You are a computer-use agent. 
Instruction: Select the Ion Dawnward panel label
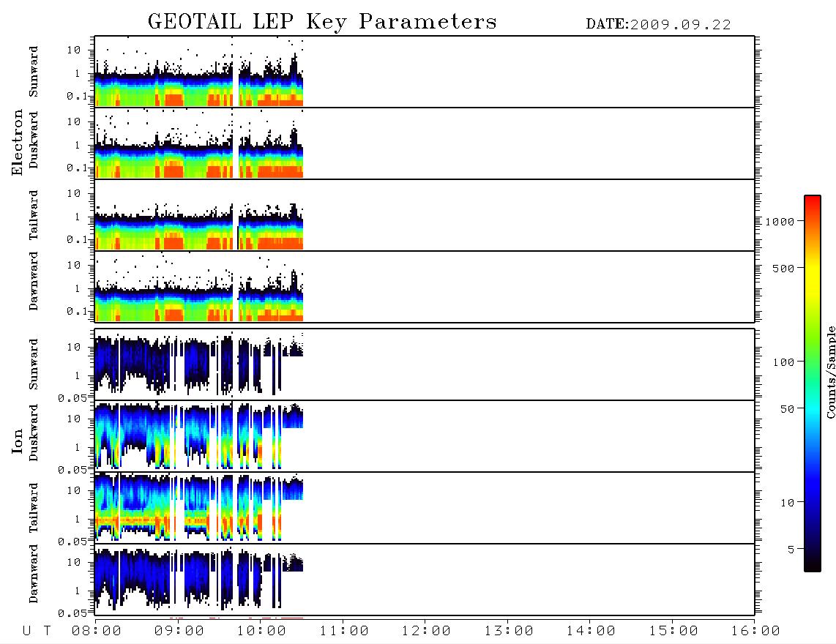pyautogui.click(x=34, y=574)
